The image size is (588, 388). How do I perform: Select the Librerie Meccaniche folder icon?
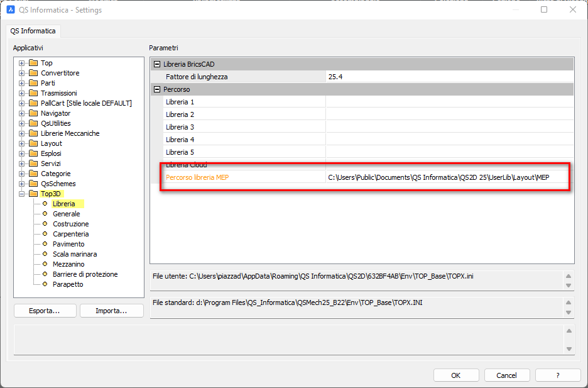[33, 133]
